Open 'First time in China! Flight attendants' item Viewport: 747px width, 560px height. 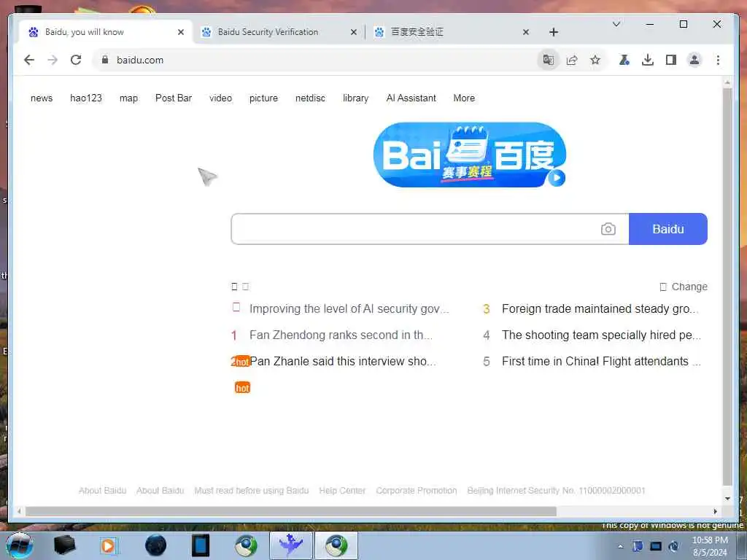[x=601, y=361]
